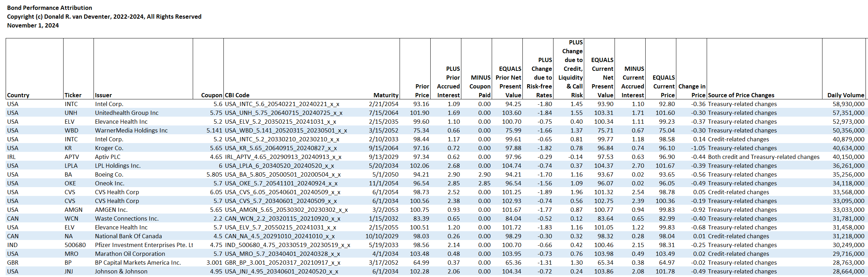Click the 'Daily Volume' column header
Image resolution: width=868 pixels, height=277 pixels.
tap(846, 95)
